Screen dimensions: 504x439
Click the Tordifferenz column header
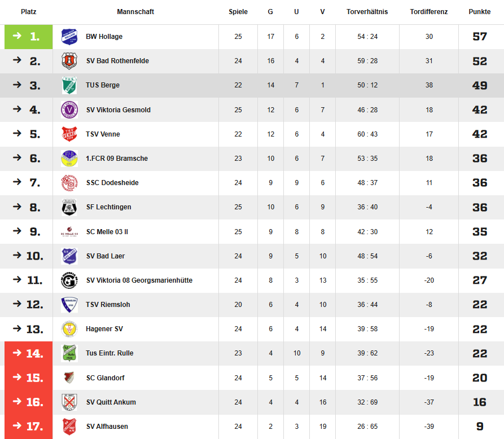point(429,12)
